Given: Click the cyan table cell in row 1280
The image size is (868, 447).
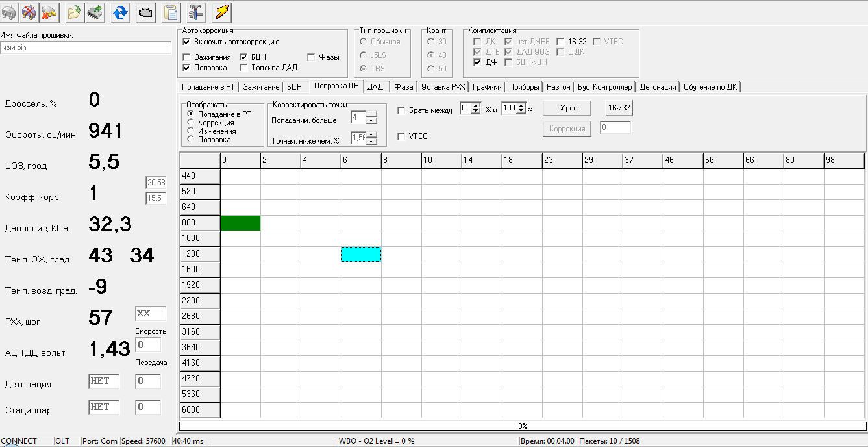Looking at the screenshot, I should click(x=361, y=254).
